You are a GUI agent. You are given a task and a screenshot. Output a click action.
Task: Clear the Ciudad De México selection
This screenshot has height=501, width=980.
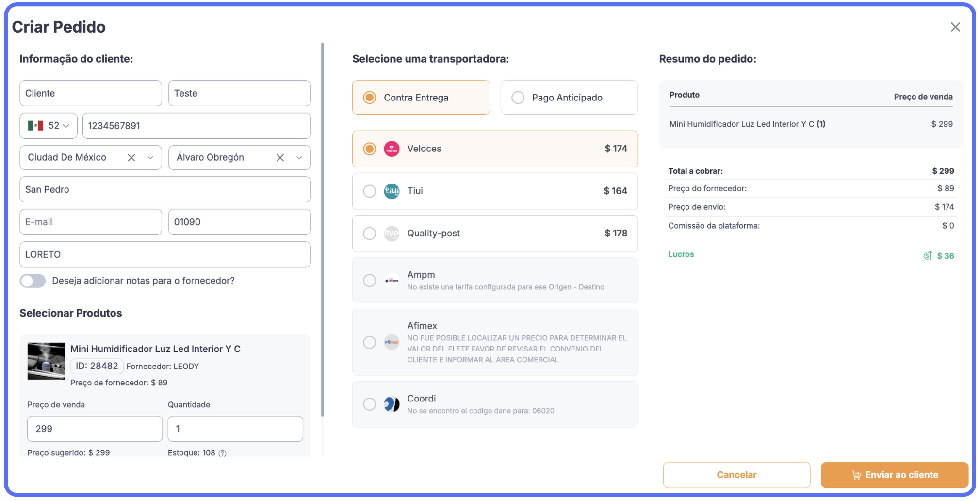(131, 158)
